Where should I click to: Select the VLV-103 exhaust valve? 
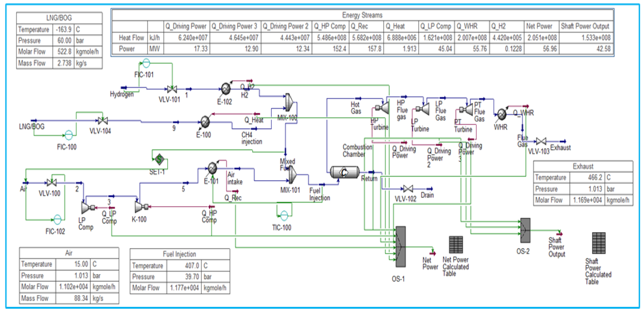[x=541, y=141]
